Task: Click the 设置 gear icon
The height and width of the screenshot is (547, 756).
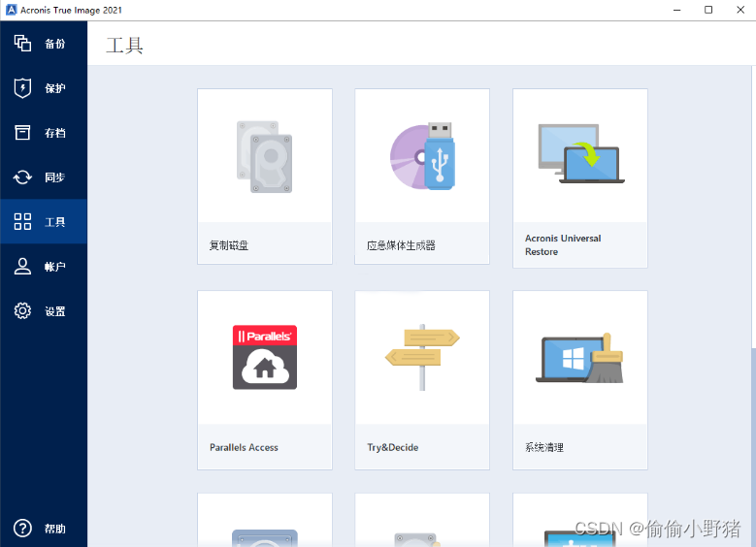Action: coord(22,311)
